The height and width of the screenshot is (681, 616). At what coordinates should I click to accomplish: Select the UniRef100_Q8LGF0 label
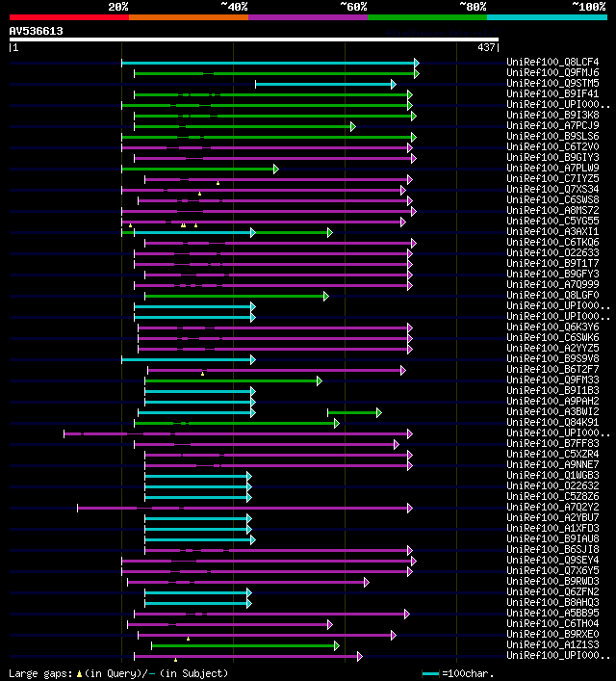(552, 296)
